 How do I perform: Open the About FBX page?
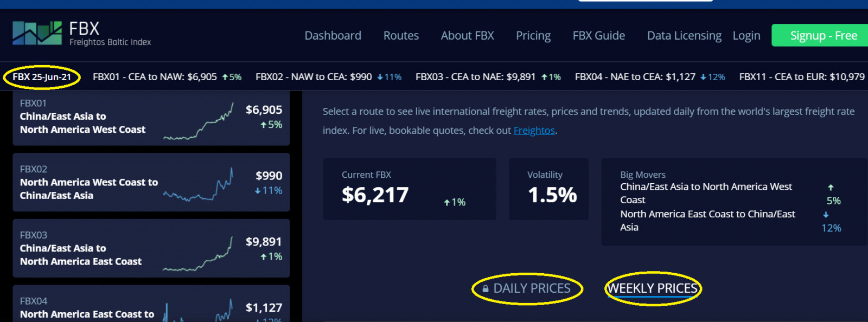[x=467, y=36]
